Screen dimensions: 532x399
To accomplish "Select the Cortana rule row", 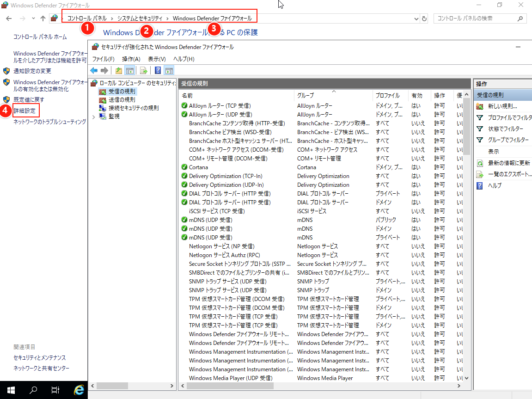I will coord(321,167).
